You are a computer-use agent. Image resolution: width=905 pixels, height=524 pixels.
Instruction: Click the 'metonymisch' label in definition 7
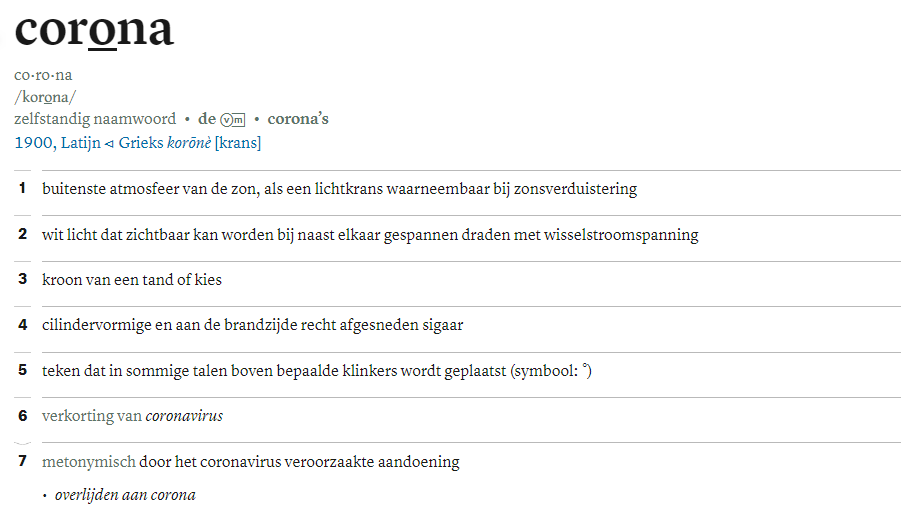(x=89, y=462)
